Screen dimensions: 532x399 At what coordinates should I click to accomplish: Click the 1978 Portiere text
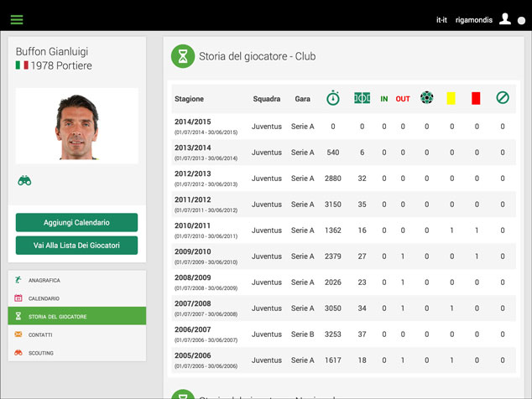tap(61, 65)
